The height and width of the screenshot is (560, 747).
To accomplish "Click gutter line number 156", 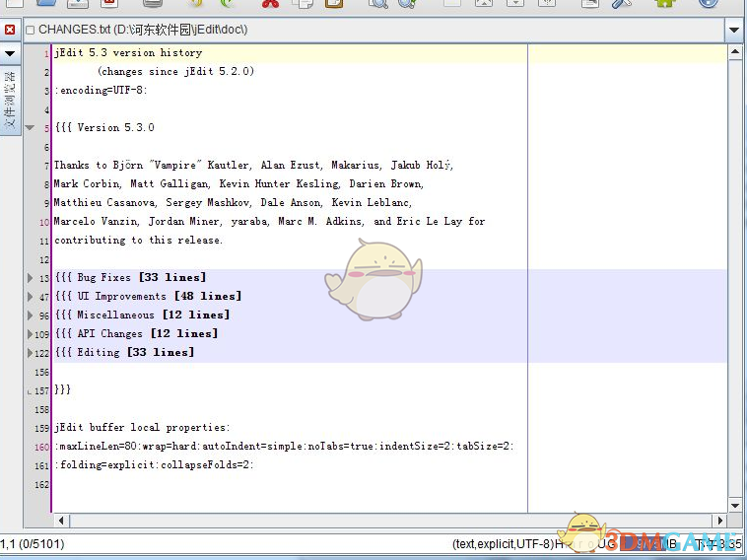I will 42,373.
